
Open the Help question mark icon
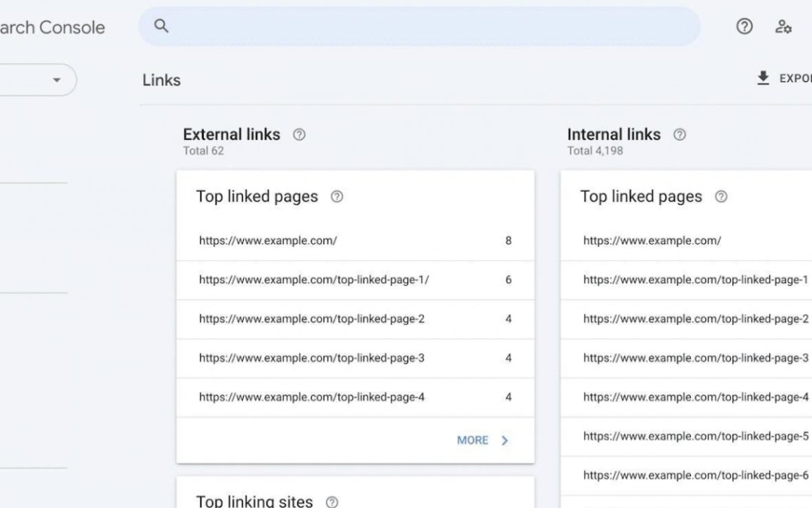coord(744,26)
